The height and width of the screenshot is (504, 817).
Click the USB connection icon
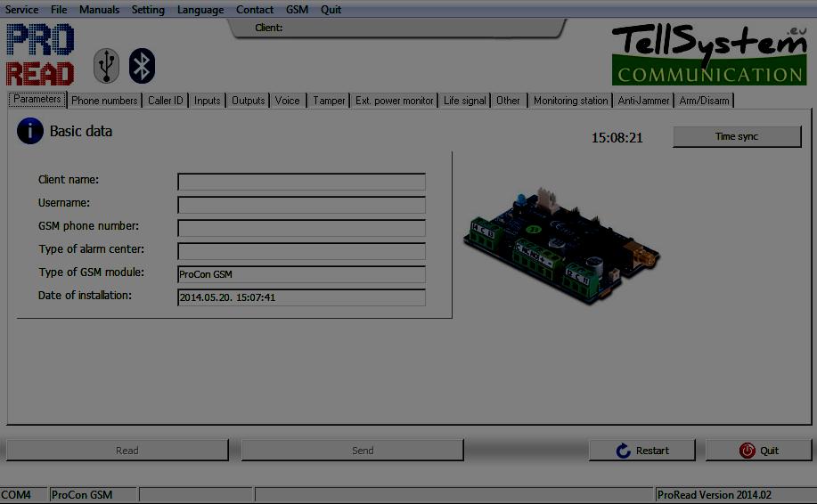[x=106, y=66]
